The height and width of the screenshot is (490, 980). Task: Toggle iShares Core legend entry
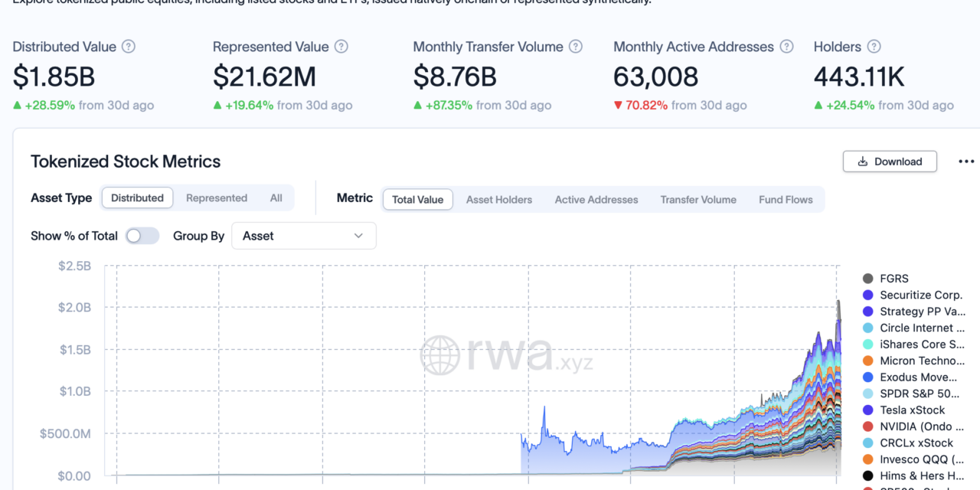914,345
